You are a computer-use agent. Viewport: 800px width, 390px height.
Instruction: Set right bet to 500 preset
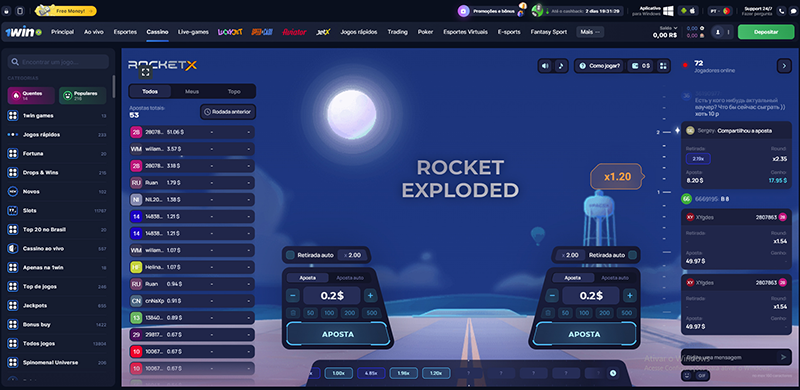coord(628,313)
